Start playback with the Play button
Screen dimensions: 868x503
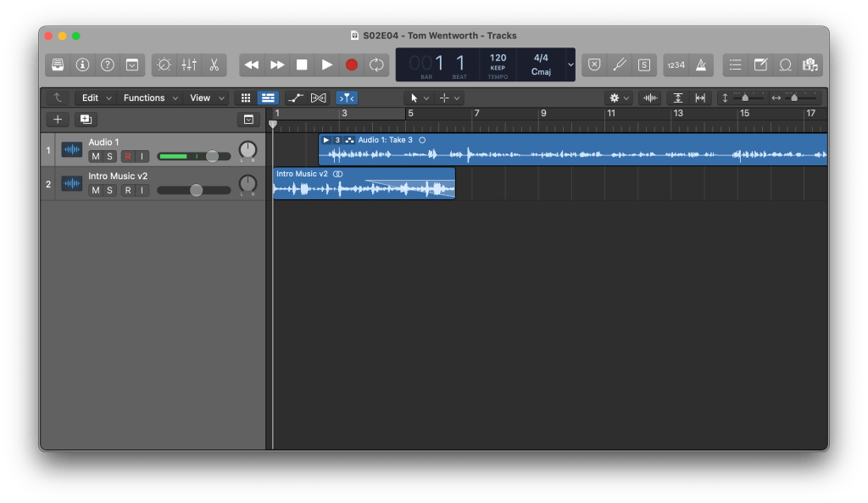[x=326, y=64]
